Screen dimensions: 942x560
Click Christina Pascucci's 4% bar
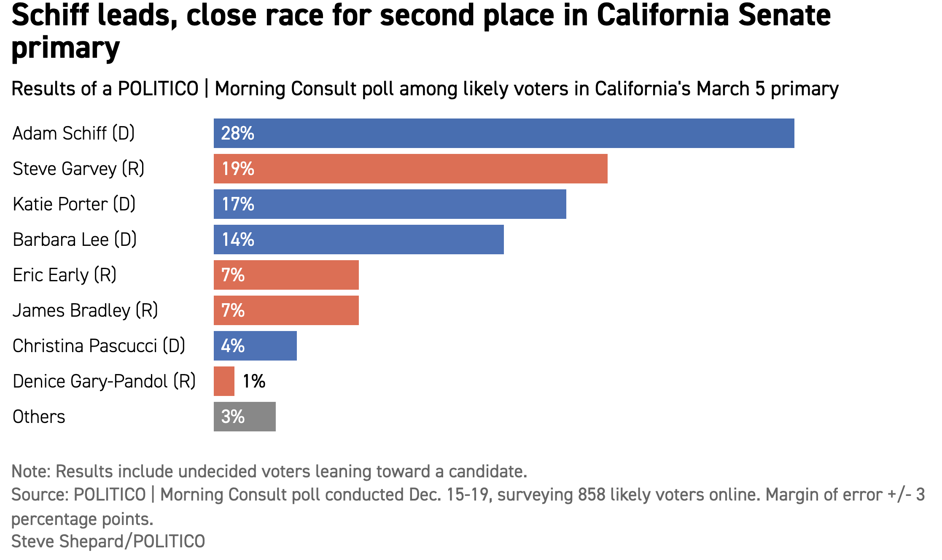tap(255, 346)
